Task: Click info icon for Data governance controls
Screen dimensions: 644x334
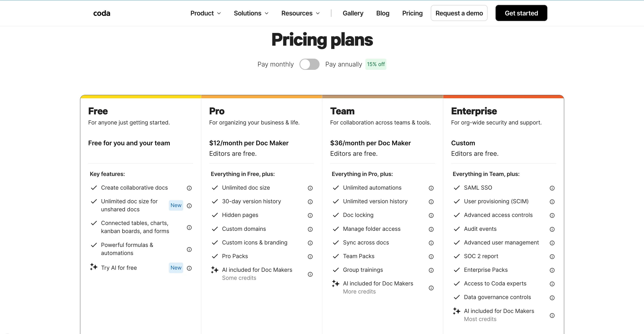Action: (552, 298)
